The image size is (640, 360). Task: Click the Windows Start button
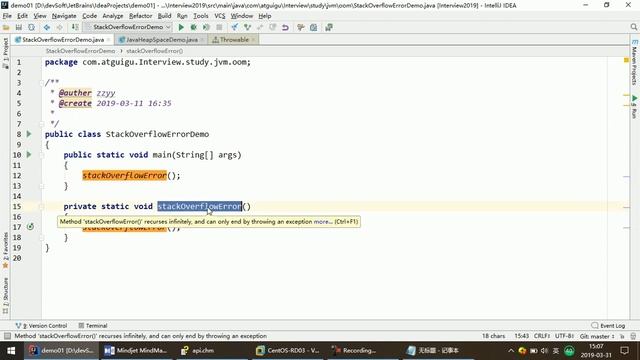point(11,351)
